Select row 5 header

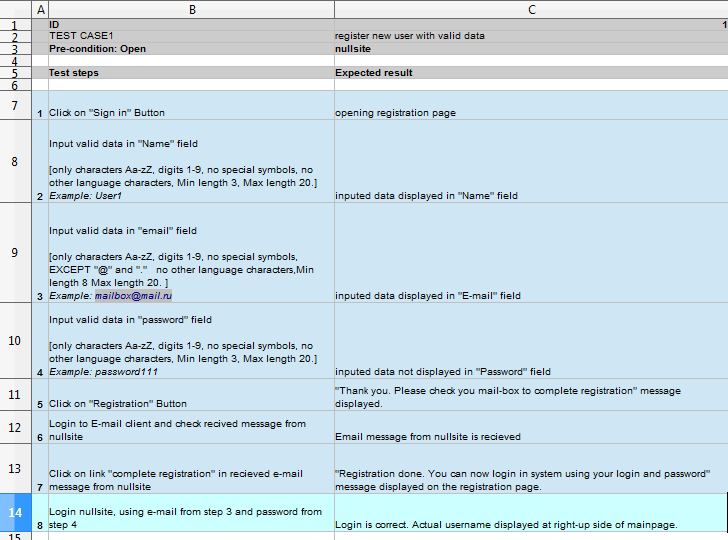pos(15,73)
